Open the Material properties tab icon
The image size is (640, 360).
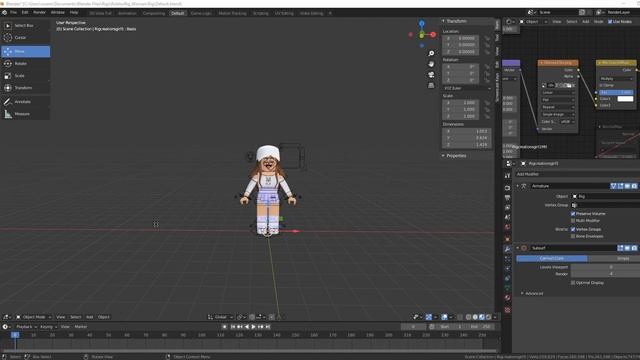[507, 298]
